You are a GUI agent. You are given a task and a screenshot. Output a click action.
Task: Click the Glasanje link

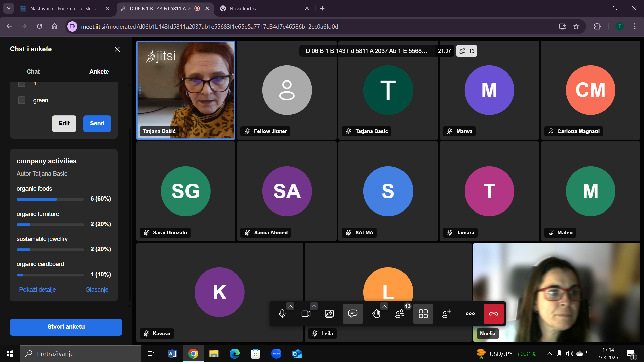pos(97,290)
